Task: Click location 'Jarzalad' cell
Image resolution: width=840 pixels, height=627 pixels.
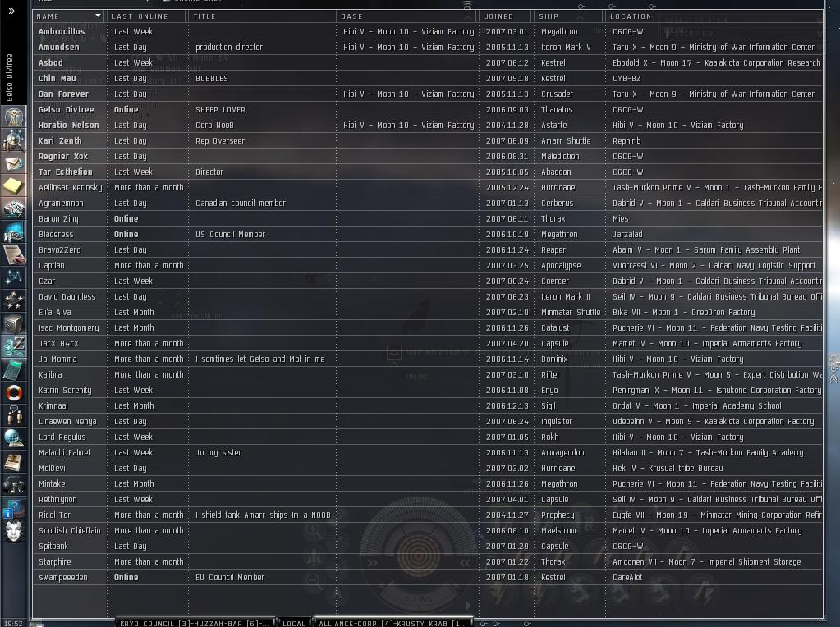Action: [x=627, y=234]
